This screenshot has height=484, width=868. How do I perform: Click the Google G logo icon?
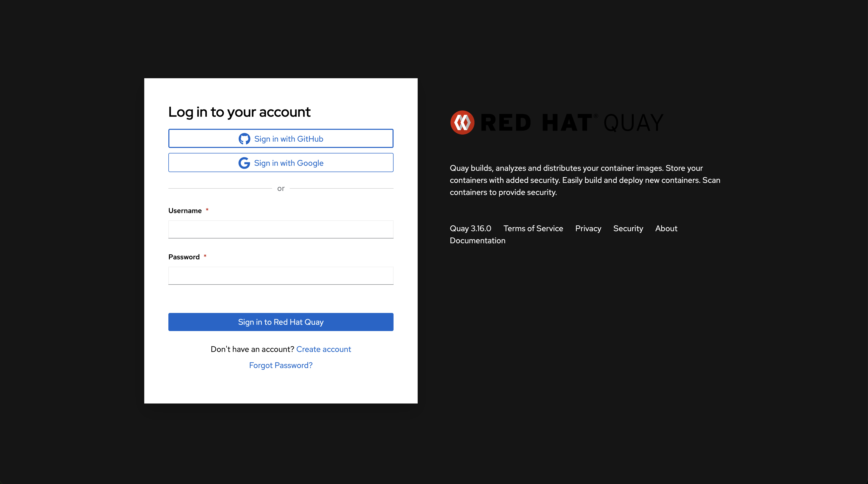[x=244, y=163]
